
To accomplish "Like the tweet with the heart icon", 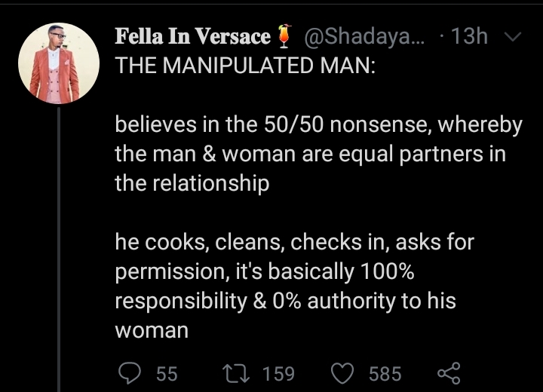I will [x=343, y=373].
